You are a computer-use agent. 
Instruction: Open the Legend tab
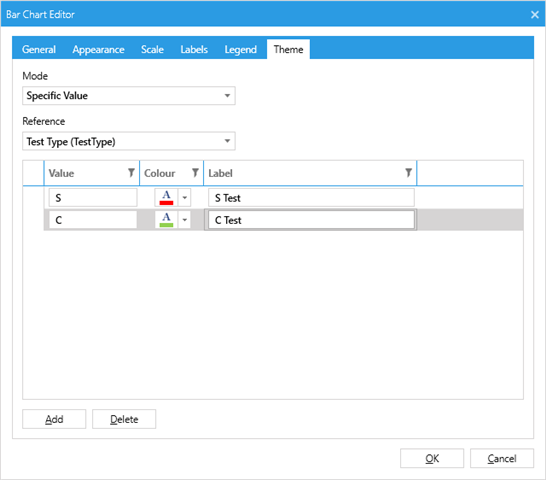[x=241, y=49]
